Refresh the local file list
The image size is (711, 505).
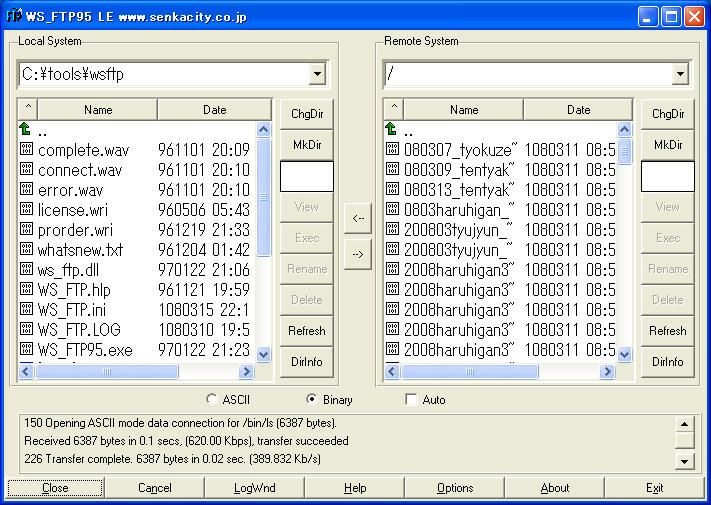click(x=307, y=330)
